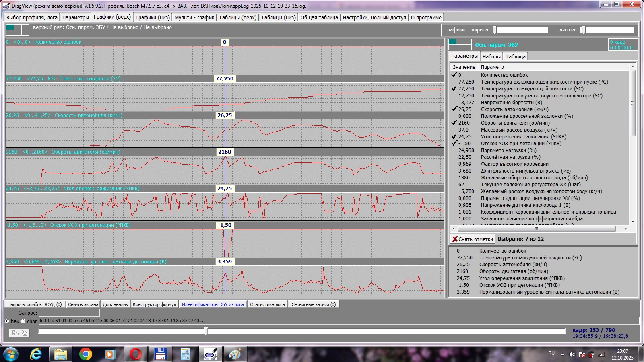Open the Calculator taskbar icon
The image size is (644, 362).
click(185, 354)
